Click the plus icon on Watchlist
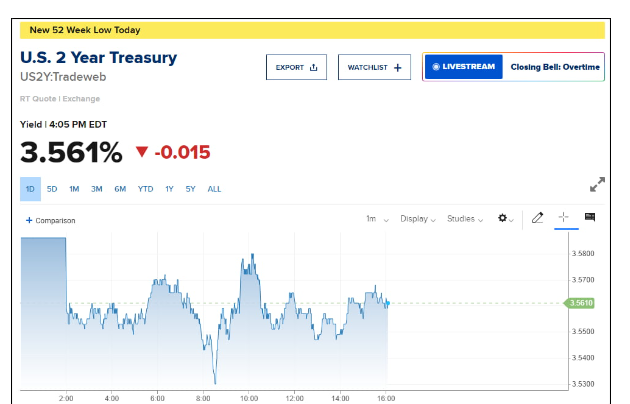 point(397,68)
